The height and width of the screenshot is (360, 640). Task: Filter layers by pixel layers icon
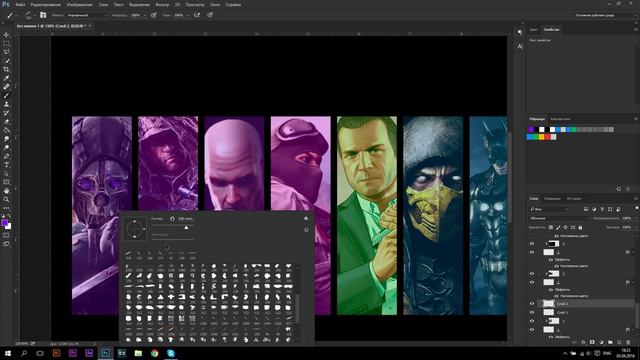click(x=586, y=209)
